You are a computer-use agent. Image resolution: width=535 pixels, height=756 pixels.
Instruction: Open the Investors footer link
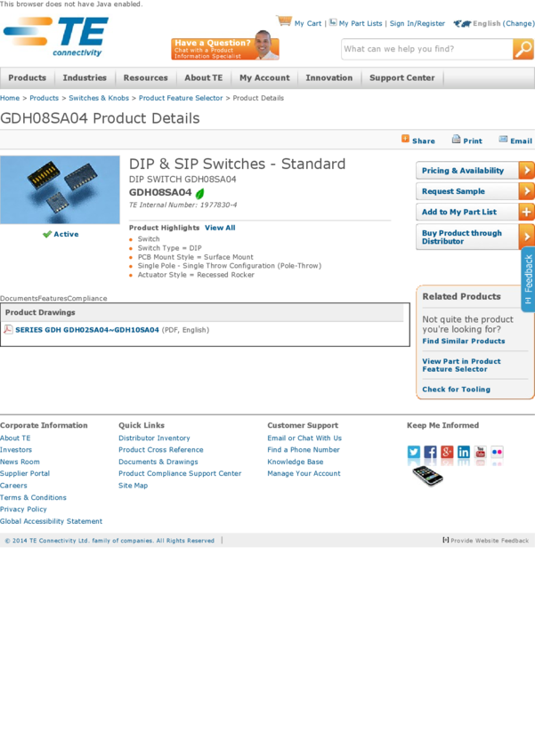(x=16, y=449)
